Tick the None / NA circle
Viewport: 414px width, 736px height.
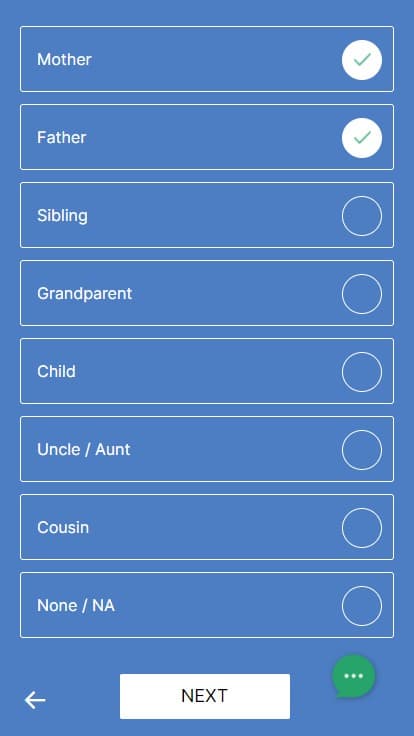tap(361, 606)
